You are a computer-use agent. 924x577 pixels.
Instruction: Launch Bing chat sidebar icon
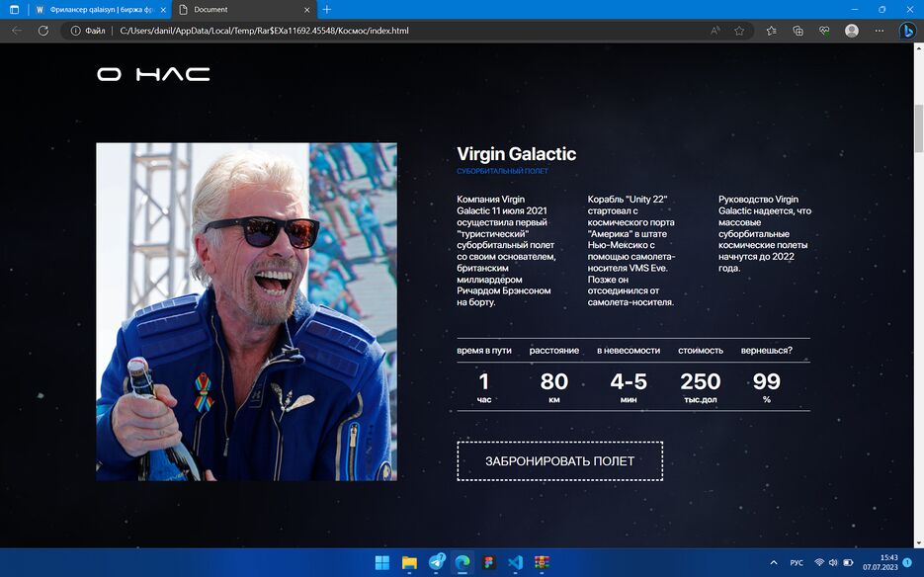click(907, 31)
